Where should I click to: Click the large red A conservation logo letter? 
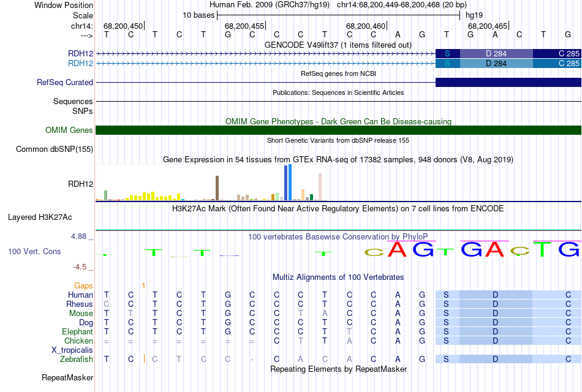point(398,249)
